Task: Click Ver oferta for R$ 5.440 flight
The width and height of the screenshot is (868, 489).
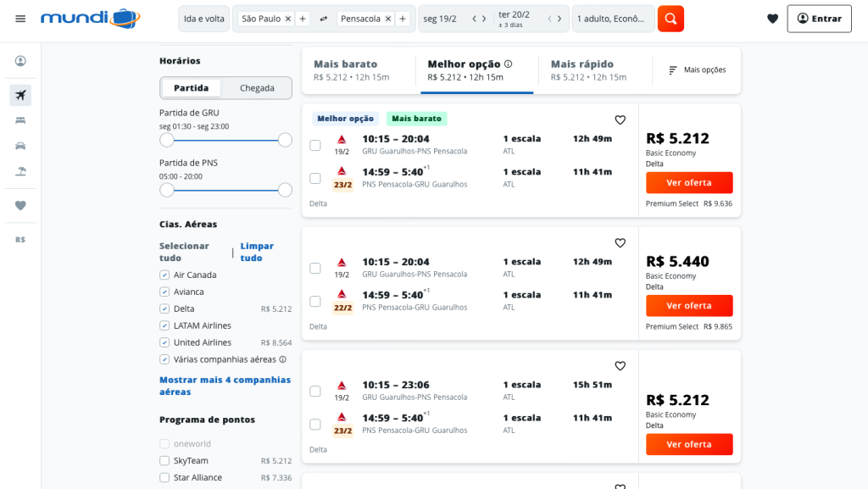Action: (688, 306)
